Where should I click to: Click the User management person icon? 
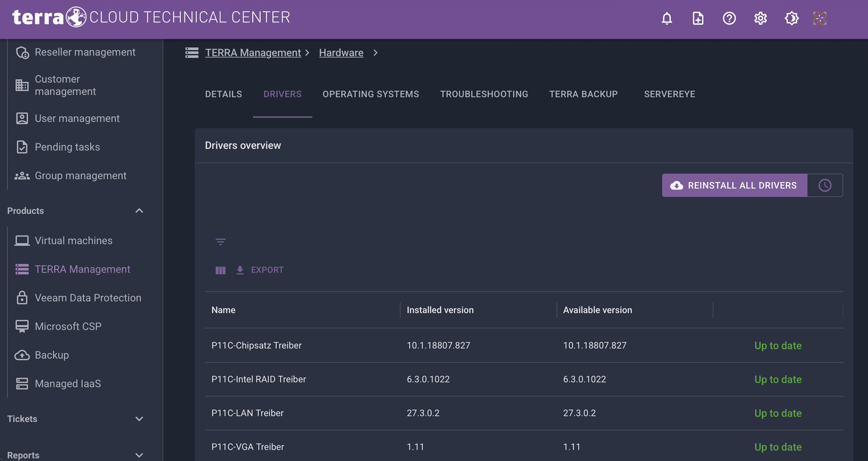(x=22, y=119)
